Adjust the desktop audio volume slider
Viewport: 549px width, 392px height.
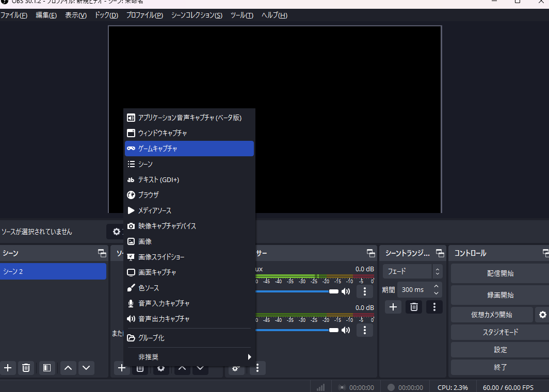310,291
